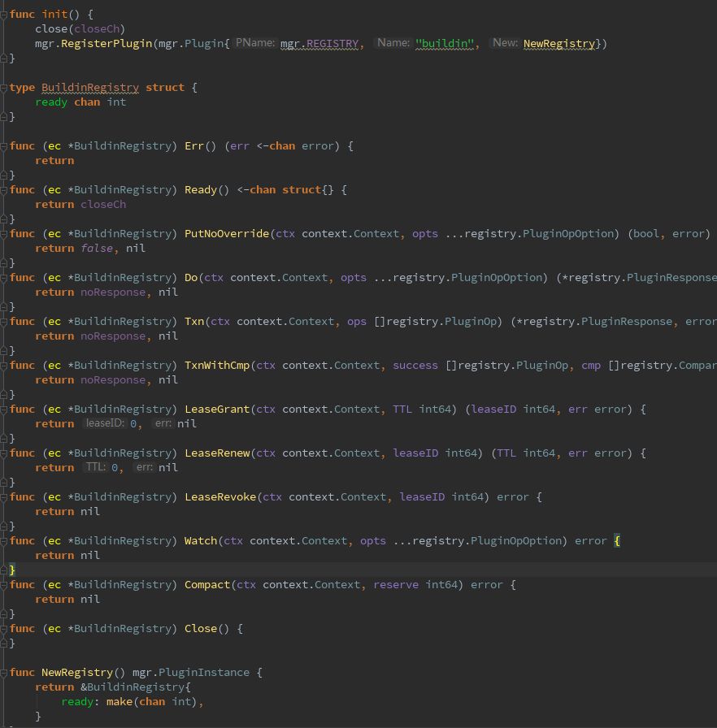The height and width of the screenshot is (728, 717).
Task: Collapse the Close method fold marker
Action: pos(4,629)
